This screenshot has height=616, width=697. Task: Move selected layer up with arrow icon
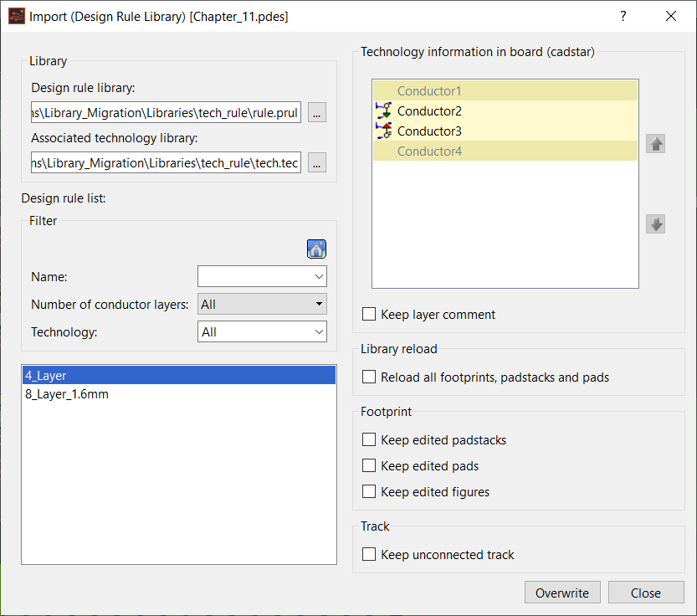pyautogui.click(x=656, y=144)
